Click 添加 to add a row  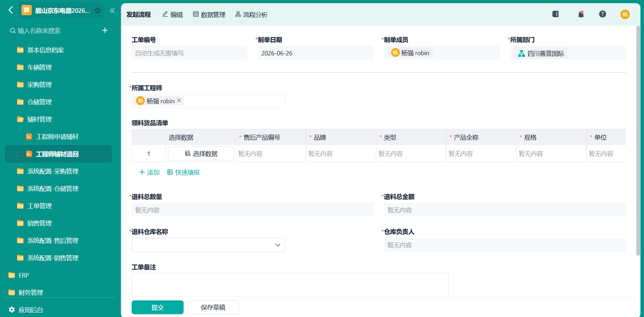click(x=149, y=172)
